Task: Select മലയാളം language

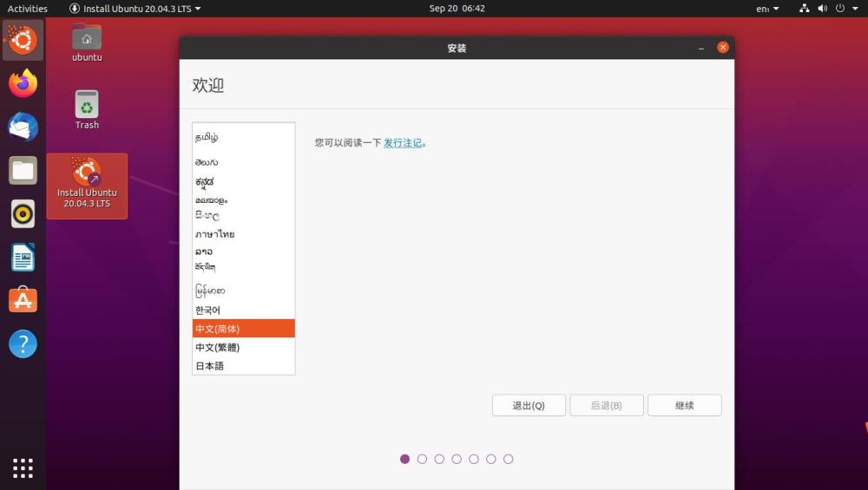Action: pyautogui.click(x=244, y=200)
